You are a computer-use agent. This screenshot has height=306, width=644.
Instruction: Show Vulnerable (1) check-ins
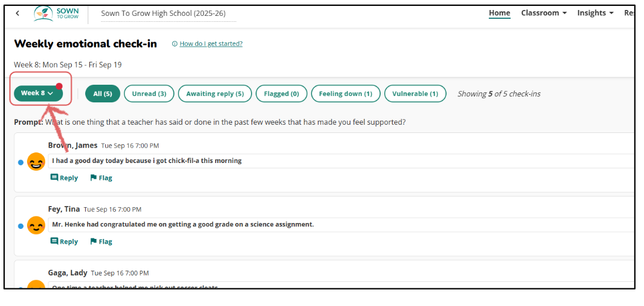coord(415,94)
